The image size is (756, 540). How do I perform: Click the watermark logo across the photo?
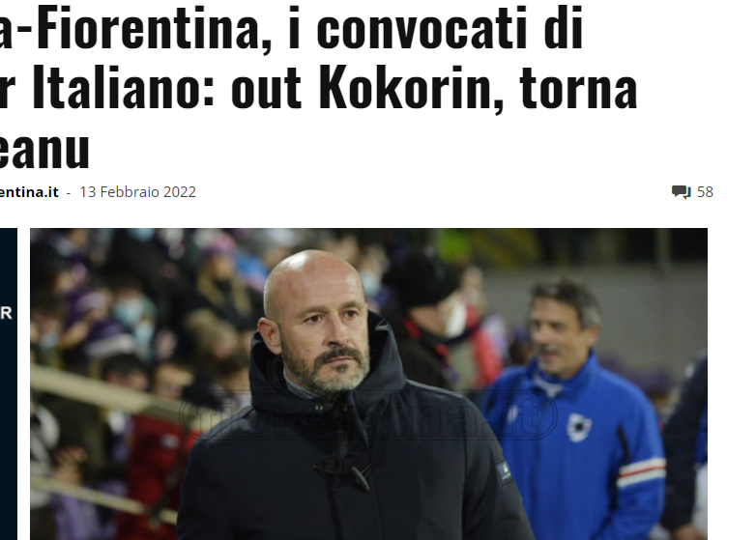click(369, 413)
